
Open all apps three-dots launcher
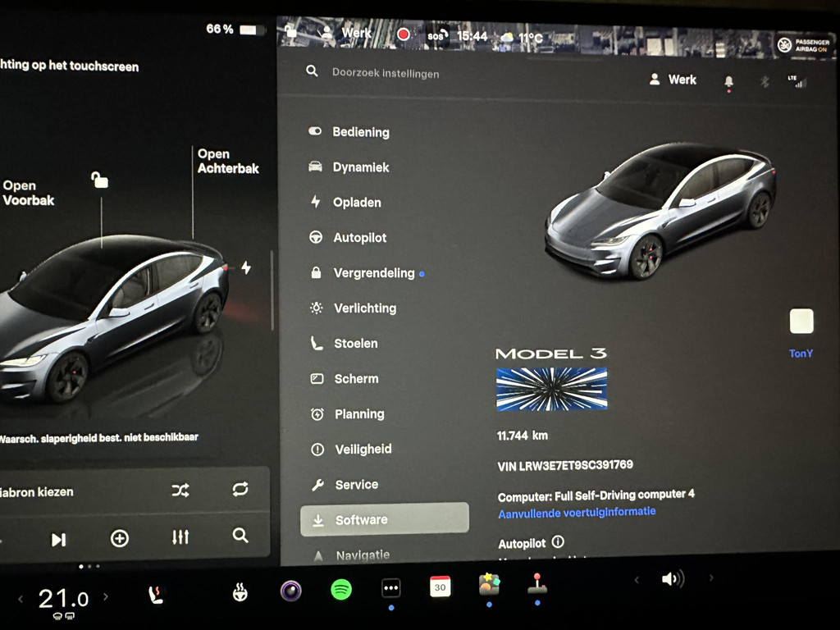click(x=391, y=588)
